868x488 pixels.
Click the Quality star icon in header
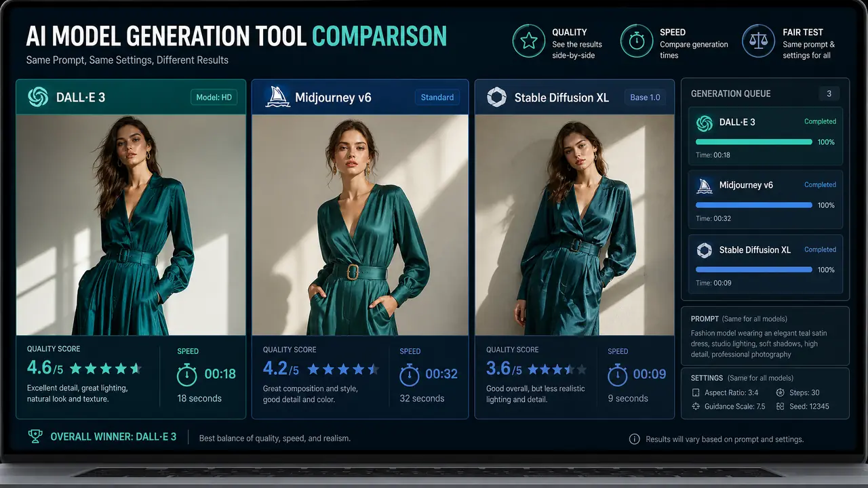click(x=529, y=42)
